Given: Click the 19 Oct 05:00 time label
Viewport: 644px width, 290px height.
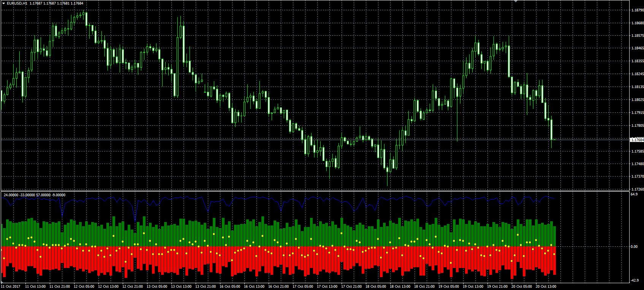Looking at the screenshot, I should [x=449, y=287].
